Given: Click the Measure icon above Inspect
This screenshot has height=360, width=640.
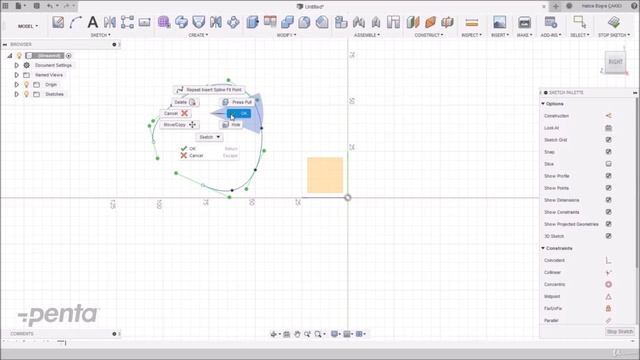Looking at the screenshot, I should coord(471,22).
